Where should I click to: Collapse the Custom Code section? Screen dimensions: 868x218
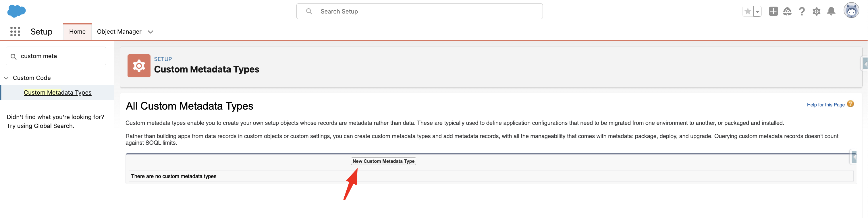click(6, 78)
